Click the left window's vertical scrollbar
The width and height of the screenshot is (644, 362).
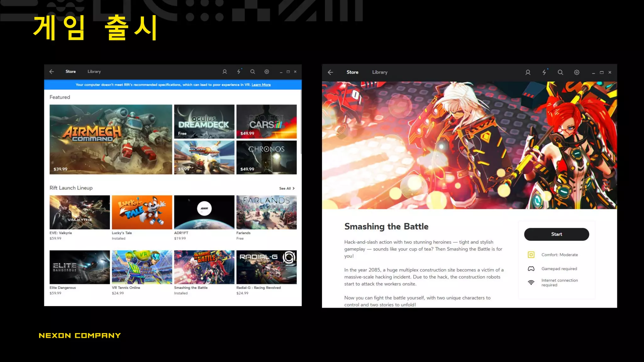[301, 123]
